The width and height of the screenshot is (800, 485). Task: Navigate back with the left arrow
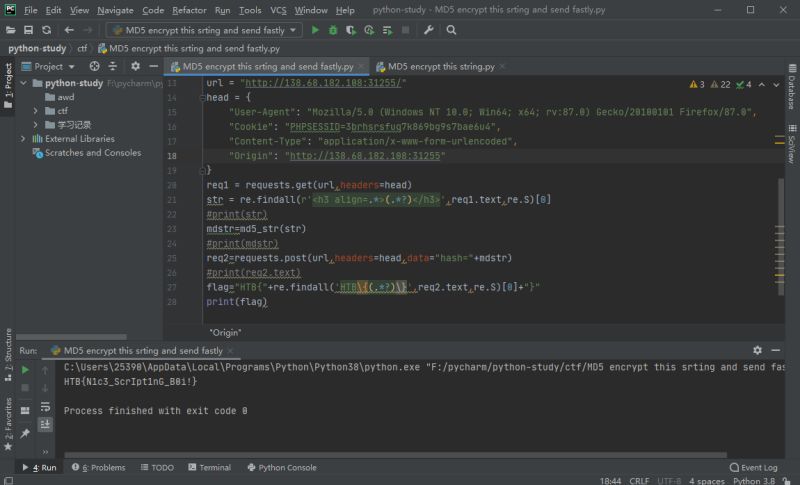pyautogui.click(x=69, y=30)
